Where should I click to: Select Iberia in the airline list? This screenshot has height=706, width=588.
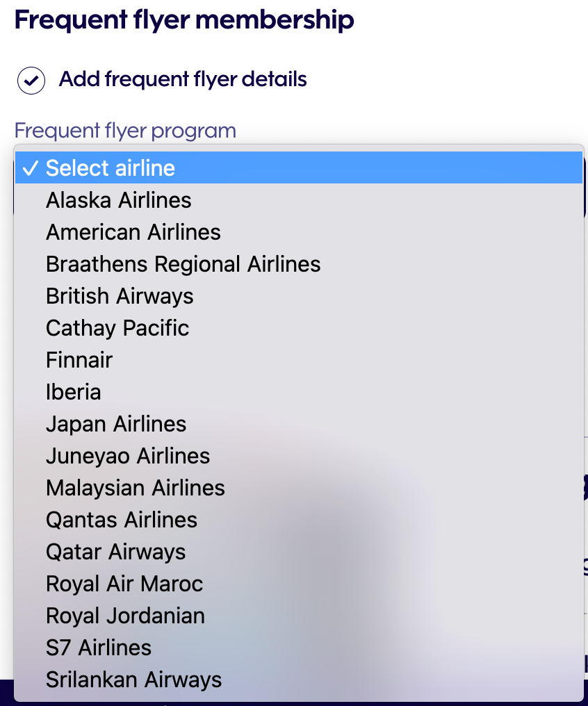pyautogui.click(x=299, y=392)
